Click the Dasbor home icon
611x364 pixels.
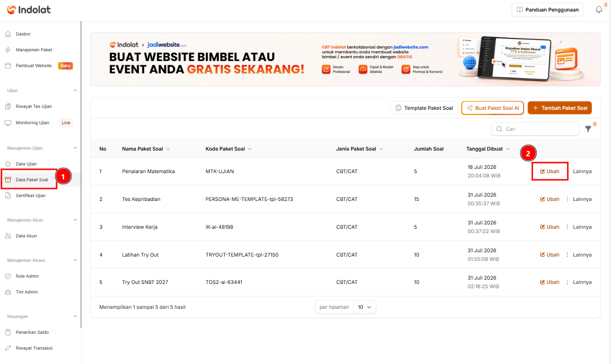[x=8, y=34]
